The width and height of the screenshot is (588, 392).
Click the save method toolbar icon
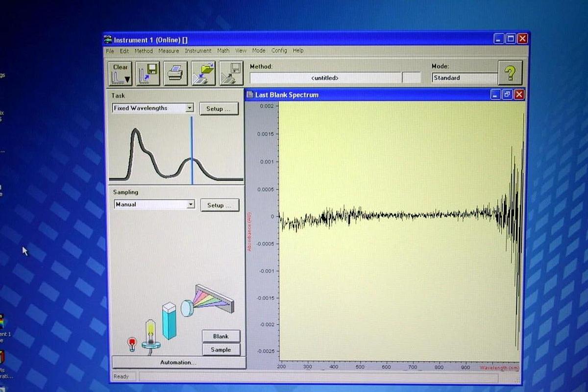coord(231,73)
